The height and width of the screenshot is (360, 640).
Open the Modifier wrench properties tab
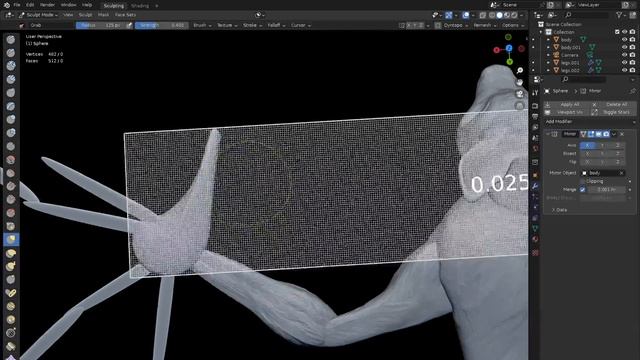pos(535,186)
